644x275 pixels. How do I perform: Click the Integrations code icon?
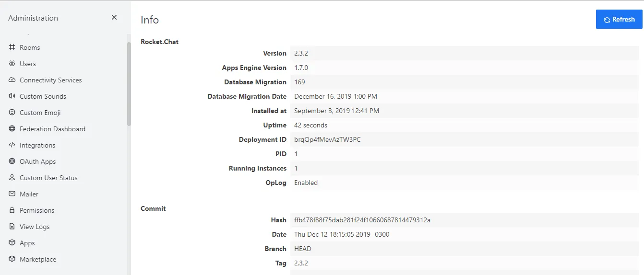coord(12,145)
